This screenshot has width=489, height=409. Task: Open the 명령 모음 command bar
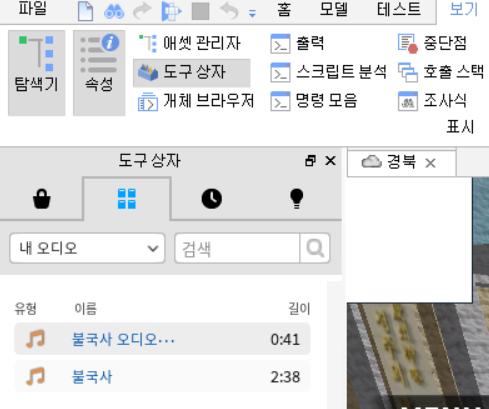[314, 101]
